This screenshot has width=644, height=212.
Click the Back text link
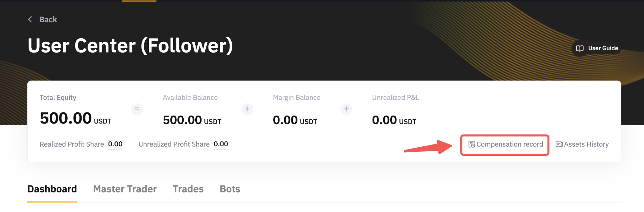pos(48,19)
